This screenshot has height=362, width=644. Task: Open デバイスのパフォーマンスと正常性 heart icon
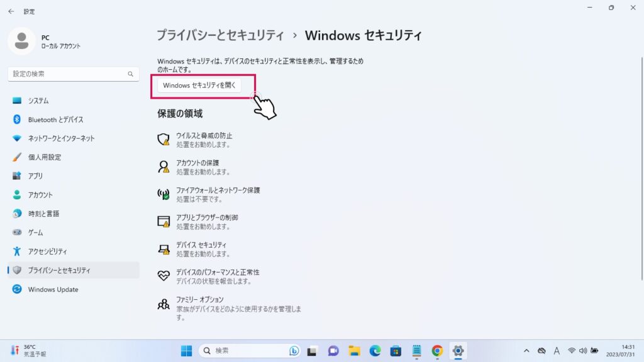164,277
